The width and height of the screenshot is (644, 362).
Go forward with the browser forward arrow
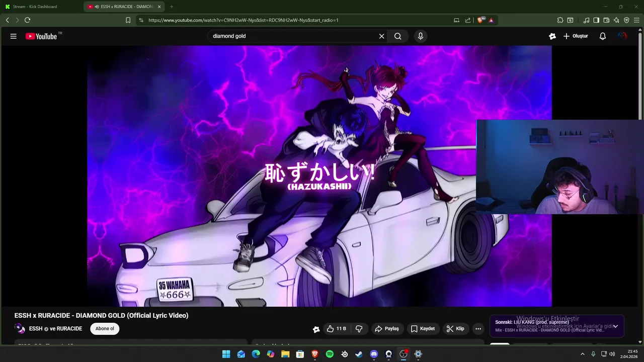pyautogui.click(x=17, y=20)
